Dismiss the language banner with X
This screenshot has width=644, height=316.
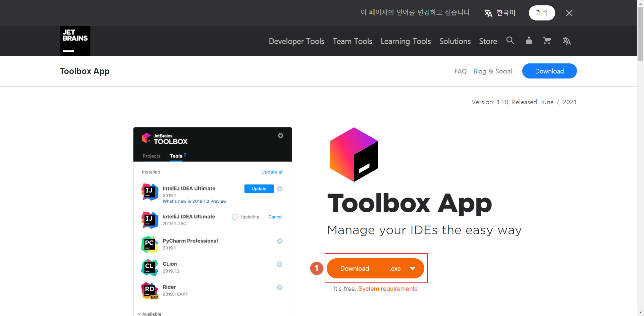569,13
